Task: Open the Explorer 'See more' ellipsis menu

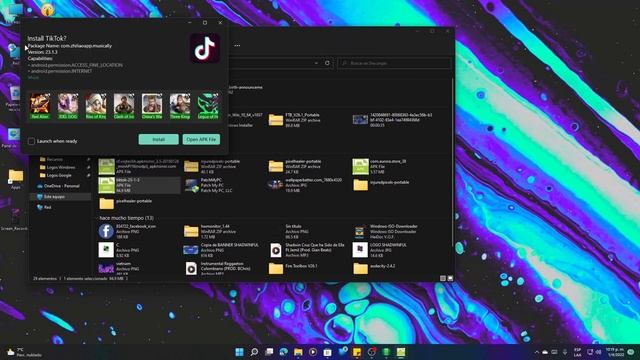Action: point(237,46)
